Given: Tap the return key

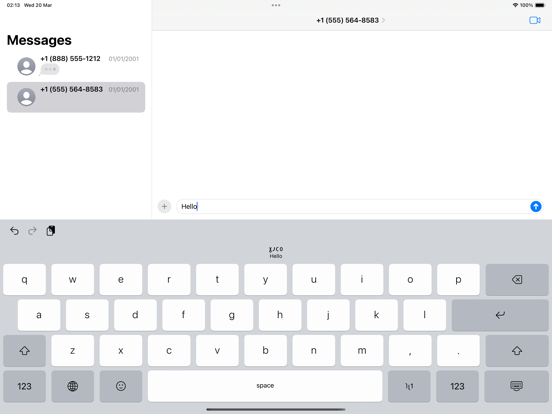Looking at the screenshot, I should point(500,315).
